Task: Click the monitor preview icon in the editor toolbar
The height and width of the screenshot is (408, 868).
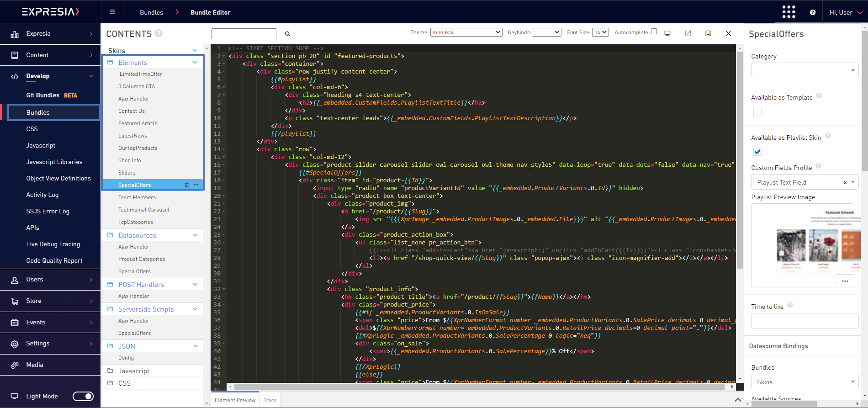Action: coord(667,33)
